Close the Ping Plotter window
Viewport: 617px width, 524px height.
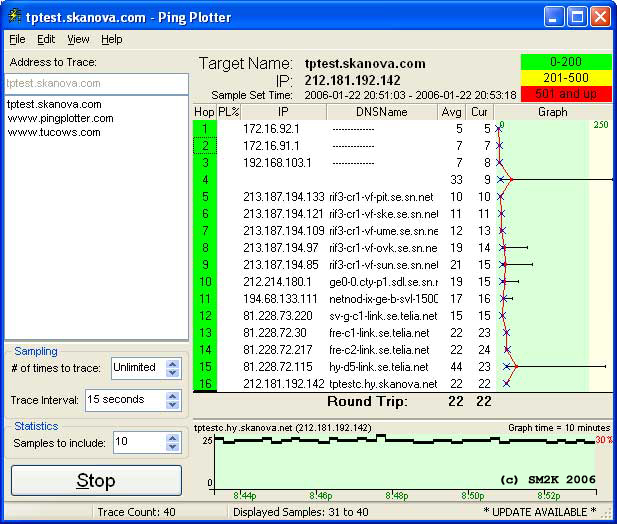600,17
